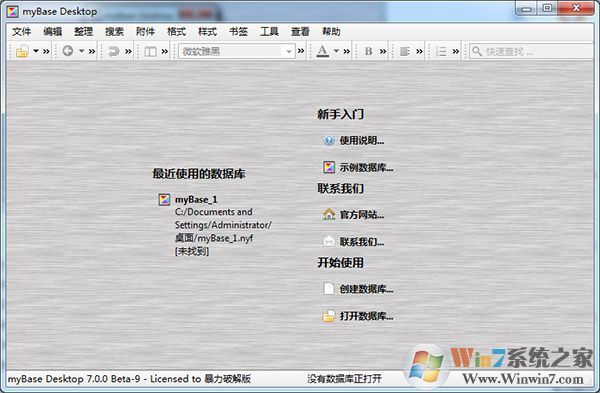Viewport: 600px width, 393px height.
Task: Click status bar text myBase Desktop 7.0.0 Beta-9
Action: (74, 379)
